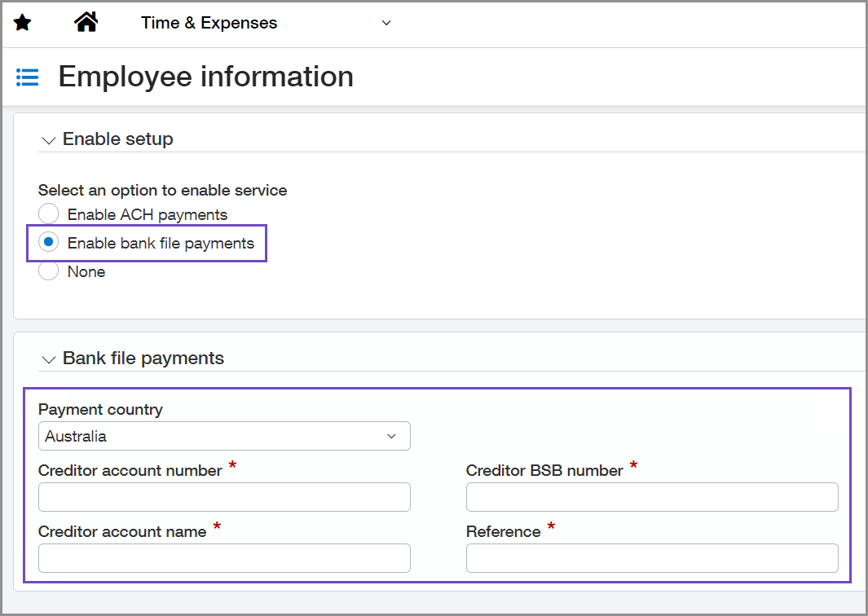Click the Bank file payments heading text

[143, 359]
